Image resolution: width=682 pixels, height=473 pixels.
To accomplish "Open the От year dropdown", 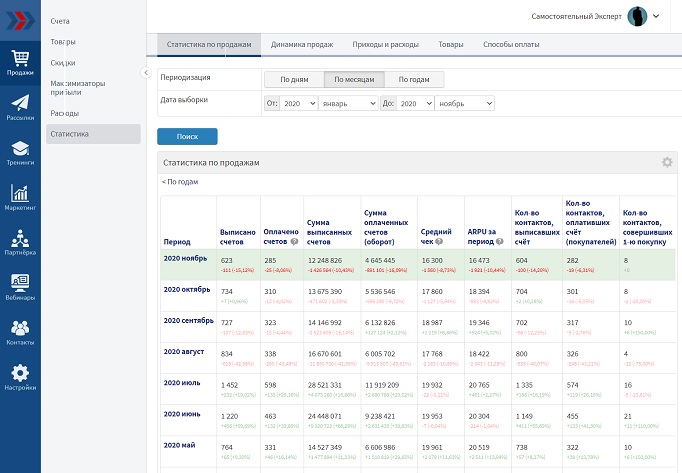I will tap(298, 104).
